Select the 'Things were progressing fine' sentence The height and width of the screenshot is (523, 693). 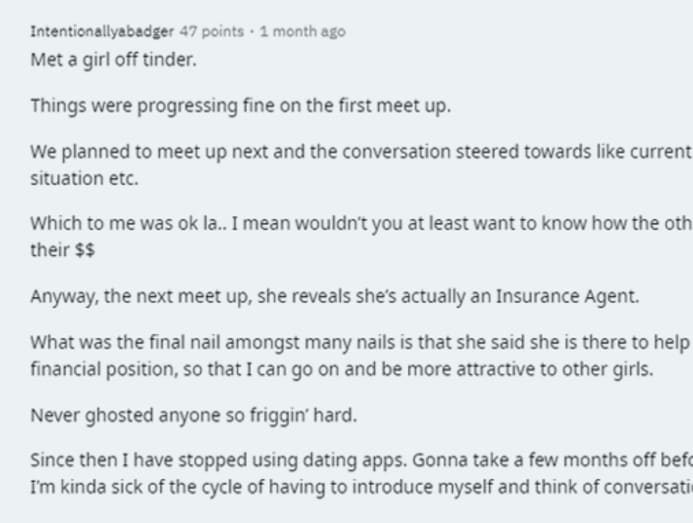pyautogui.click(x=241, y=106)
